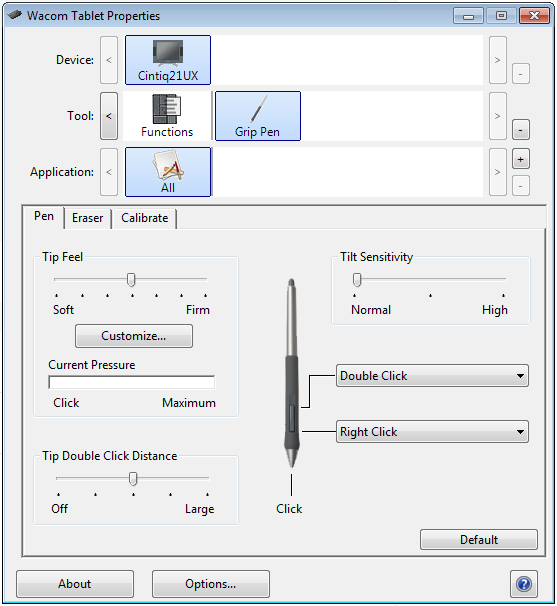Remove the device with its minus button
The height and width of the screenshot is (606, 557).
click(521, 74)
